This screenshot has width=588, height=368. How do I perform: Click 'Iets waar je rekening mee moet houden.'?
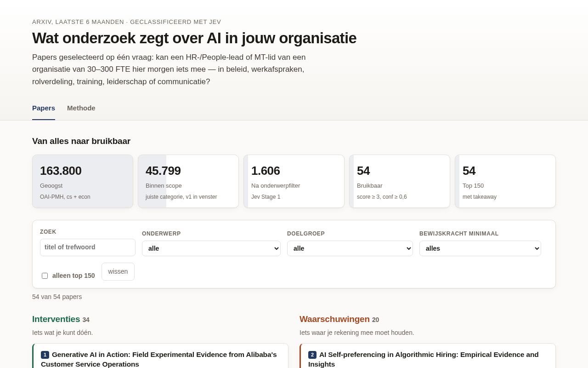point(357,333)
